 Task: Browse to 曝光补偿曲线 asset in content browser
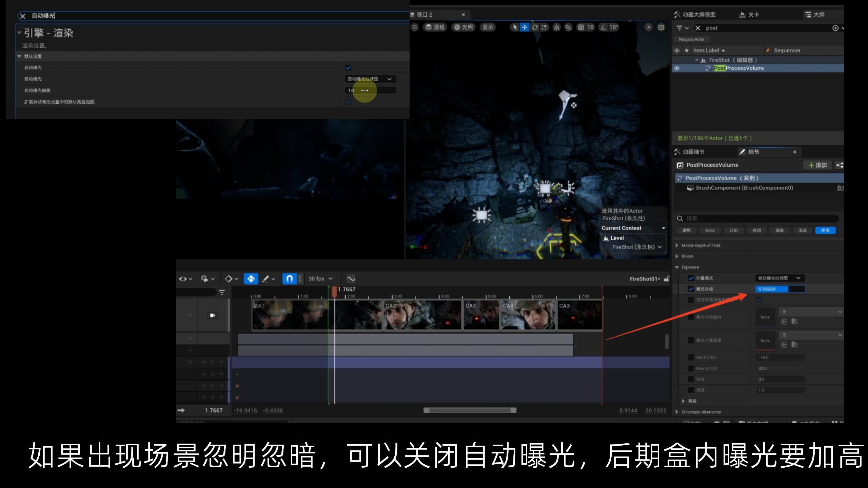click(794, 322)
